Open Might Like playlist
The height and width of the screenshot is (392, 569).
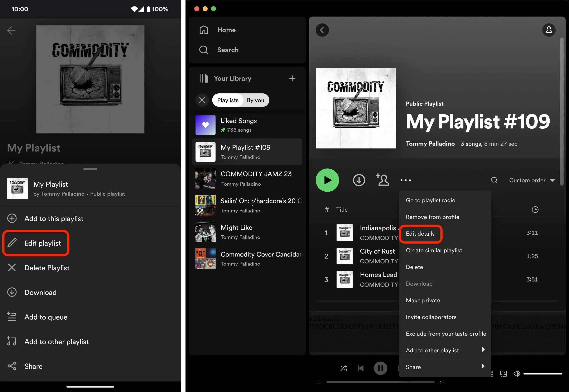[247, 232]
